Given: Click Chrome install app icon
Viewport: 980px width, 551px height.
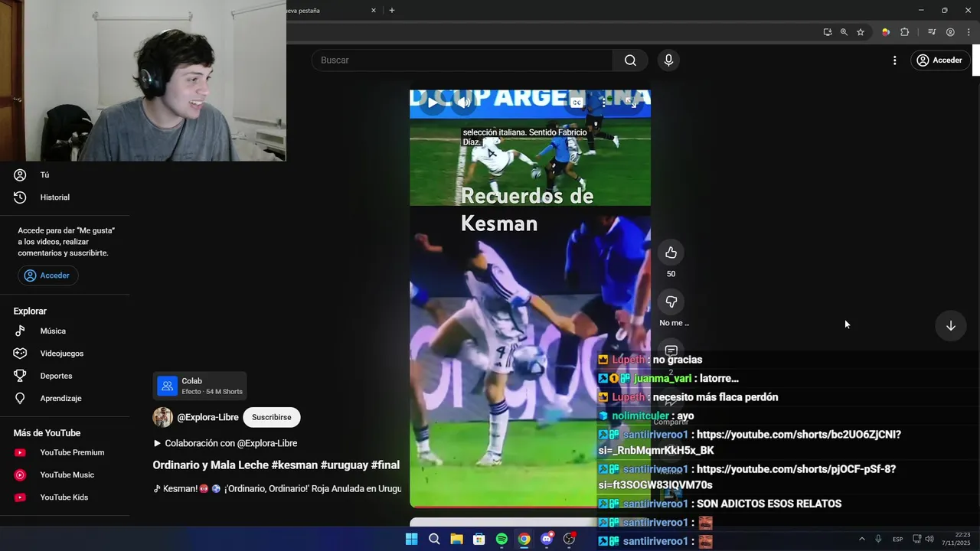Looking at the screenshot, I should [x=828, y=32].
